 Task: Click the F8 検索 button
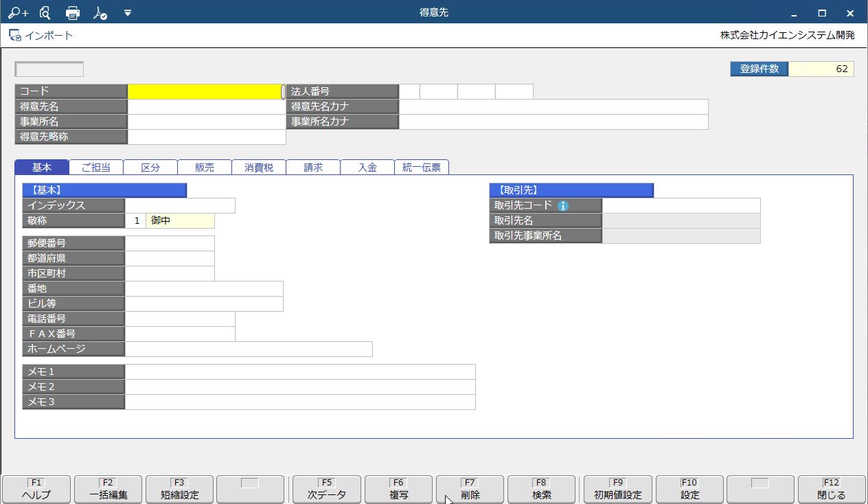[x=541, y=489]
